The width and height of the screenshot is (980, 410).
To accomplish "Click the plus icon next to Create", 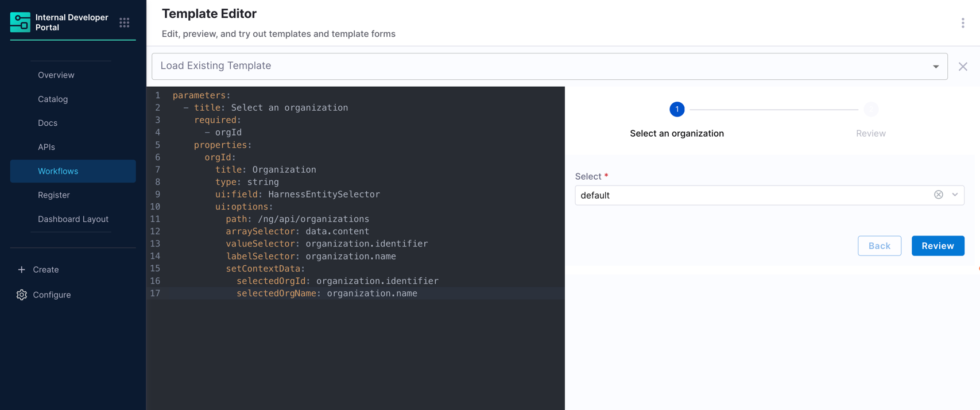I will [21, 269].
